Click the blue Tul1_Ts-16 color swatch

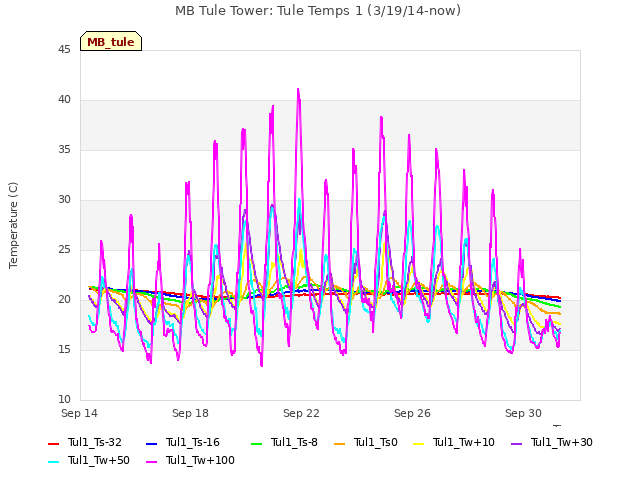pos(151,443)
